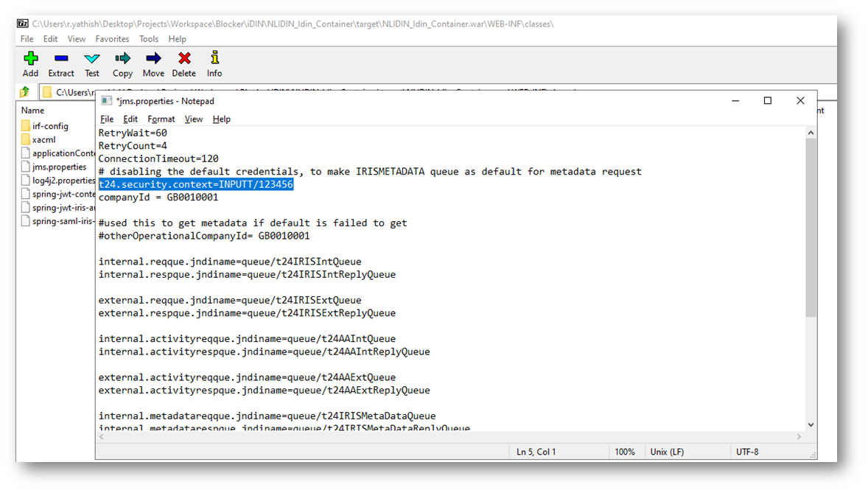Image resolution: width=868 pixels, height=493 pixels.
Task: Select the xacml folder
Action: click(x=43, y=140)
